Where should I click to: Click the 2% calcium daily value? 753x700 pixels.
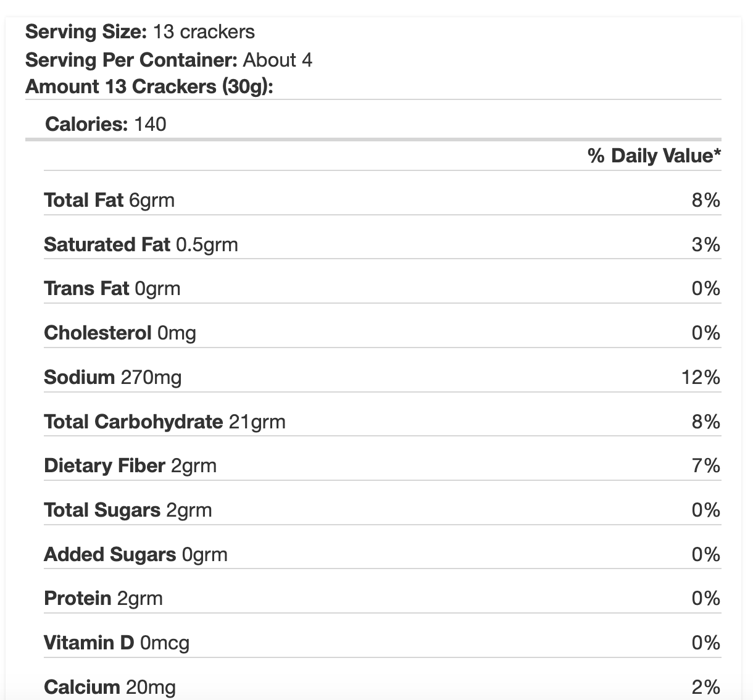[706, 687]
